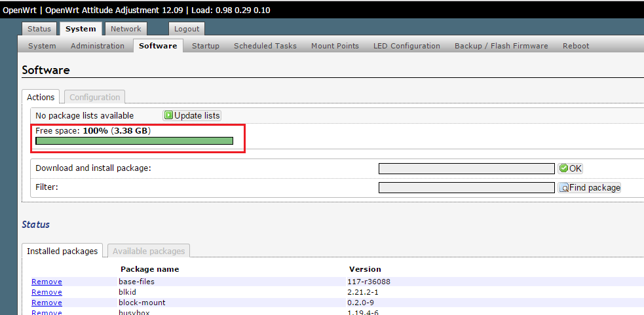Open the Status top-level tab

tap(39, 29)
